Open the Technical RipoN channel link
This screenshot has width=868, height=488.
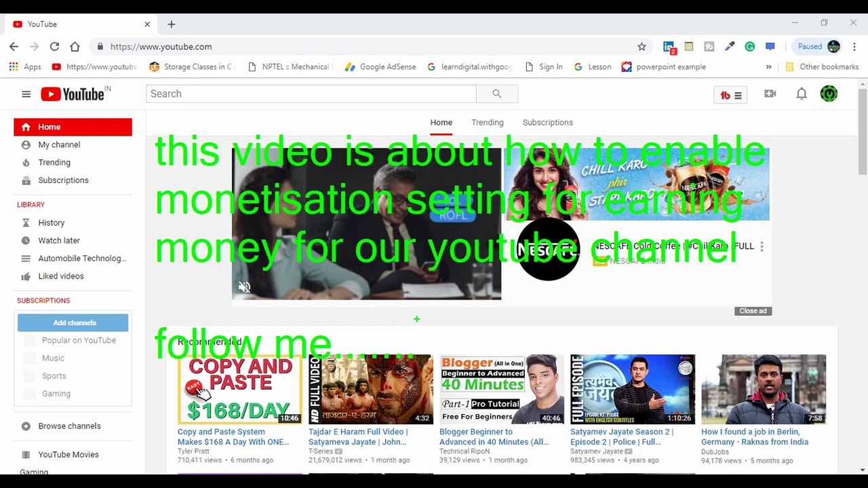(x=465, y=451)
